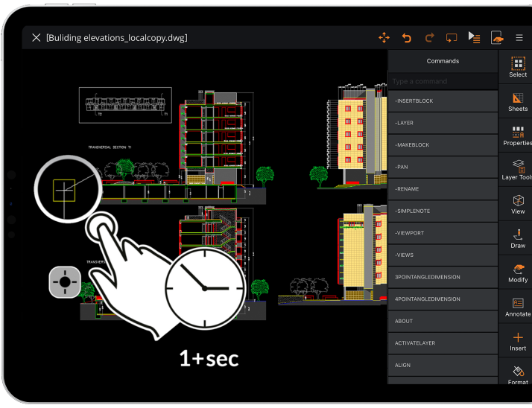The image size is (532, 408).
Task: Open the Layer Tools panel
Action: 518,170
